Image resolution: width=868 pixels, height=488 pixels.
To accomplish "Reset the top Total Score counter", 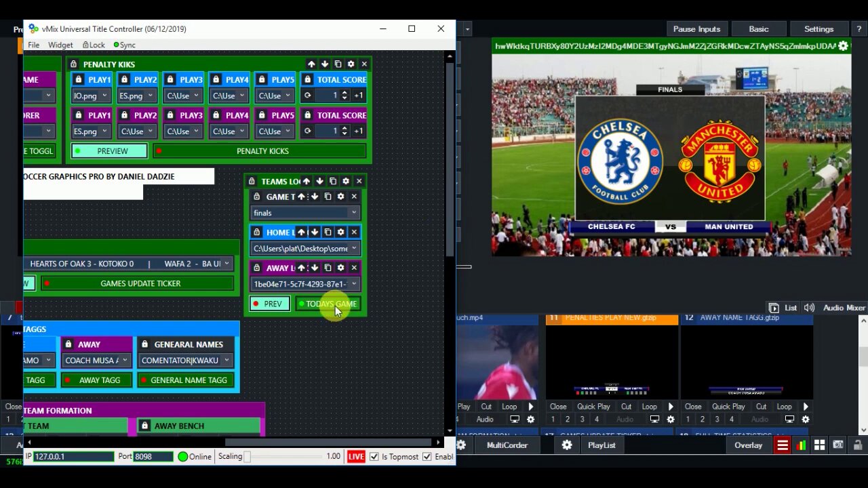I will coord(308,96).
